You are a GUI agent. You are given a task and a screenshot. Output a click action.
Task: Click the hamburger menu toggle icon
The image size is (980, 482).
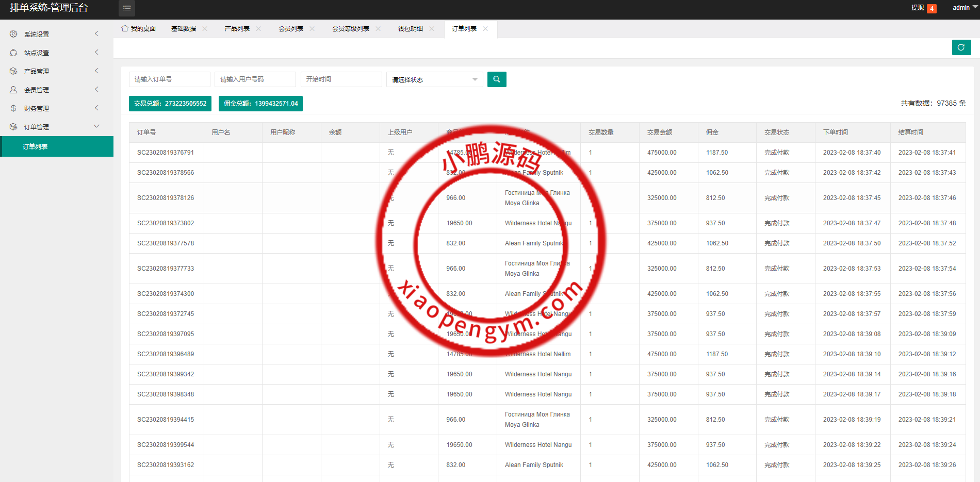click(126, 8)
